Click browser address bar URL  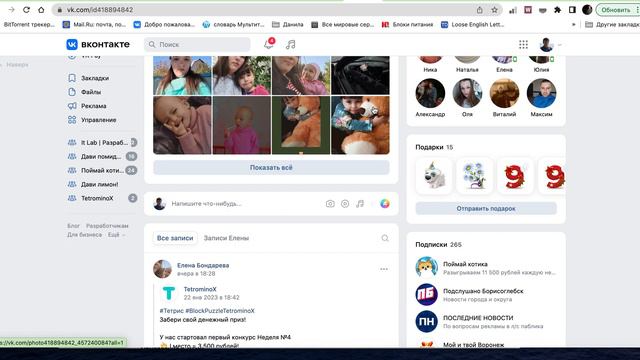100,10
